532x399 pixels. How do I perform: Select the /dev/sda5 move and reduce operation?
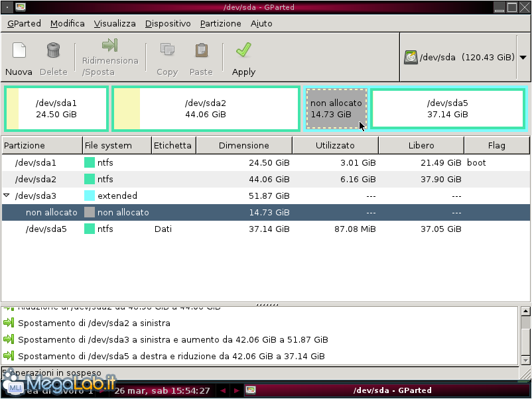pos(171,357)
